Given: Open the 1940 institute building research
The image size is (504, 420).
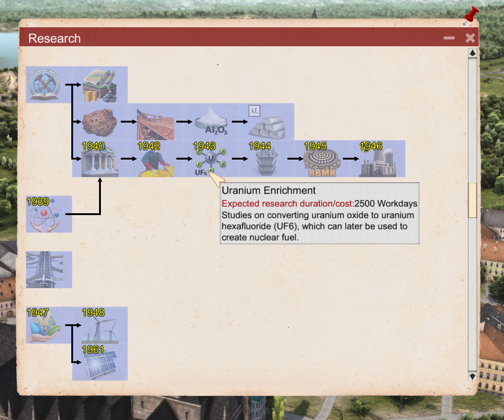Looking at the screenshot, I should click(100, 159).
